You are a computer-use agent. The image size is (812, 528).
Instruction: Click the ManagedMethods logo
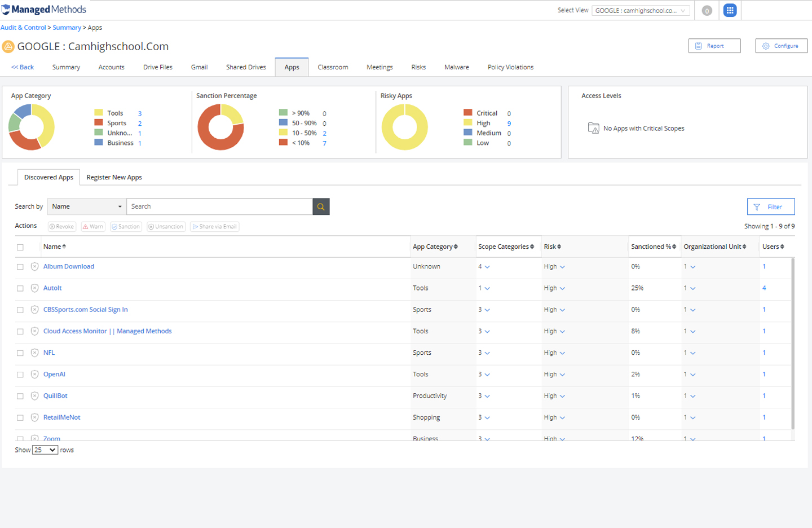44,10
